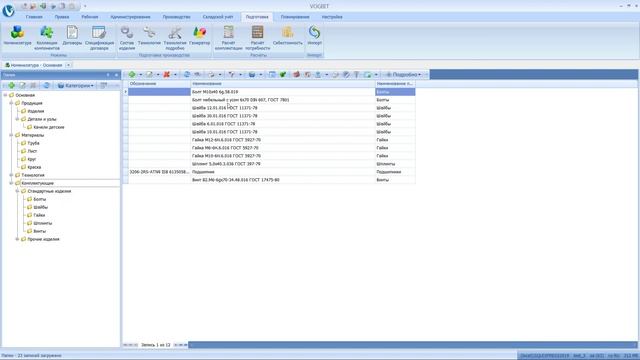Expand the Технология tree node

coord(11,175)
